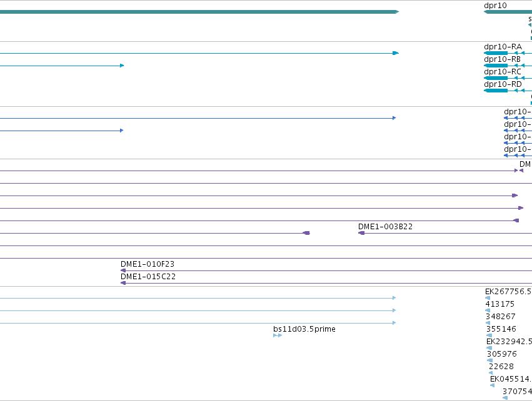Click the EK232942.5 EST label

[509, 342]
